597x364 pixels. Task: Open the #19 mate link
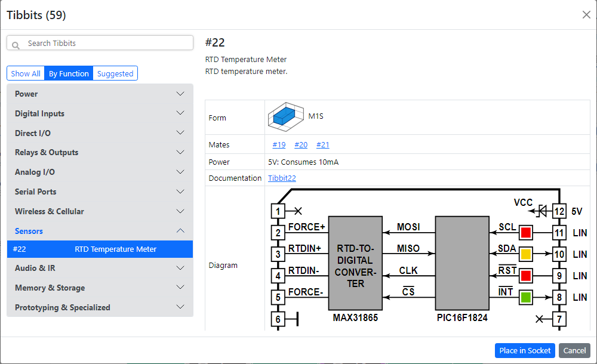(279, 144)
